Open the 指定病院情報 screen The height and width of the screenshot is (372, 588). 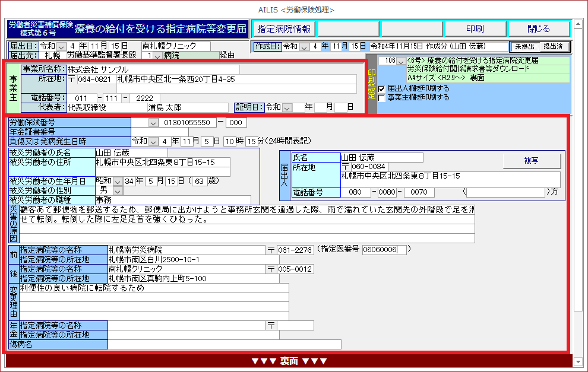[284, 28]
